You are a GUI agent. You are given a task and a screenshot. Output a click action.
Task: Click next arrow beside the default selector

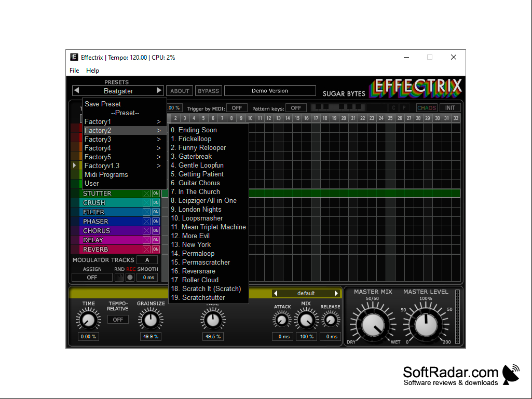tap(336, 293)
